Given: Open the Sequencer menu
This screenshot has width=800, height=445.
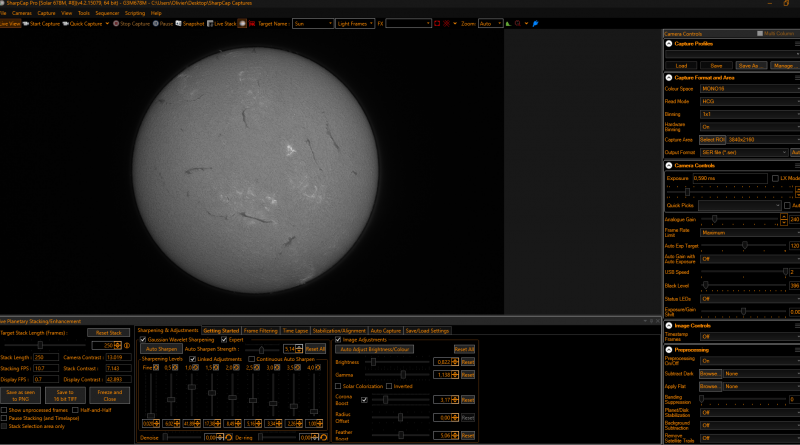Looking at the screenshot, I should coord(107,13).
